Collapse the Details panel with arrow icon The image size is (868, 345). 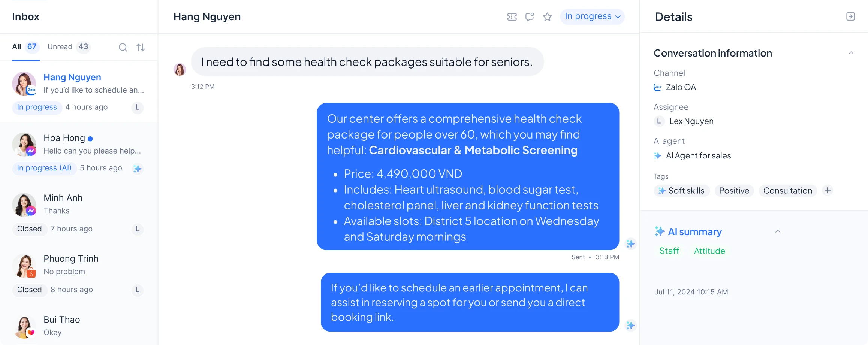click(850, 16)
